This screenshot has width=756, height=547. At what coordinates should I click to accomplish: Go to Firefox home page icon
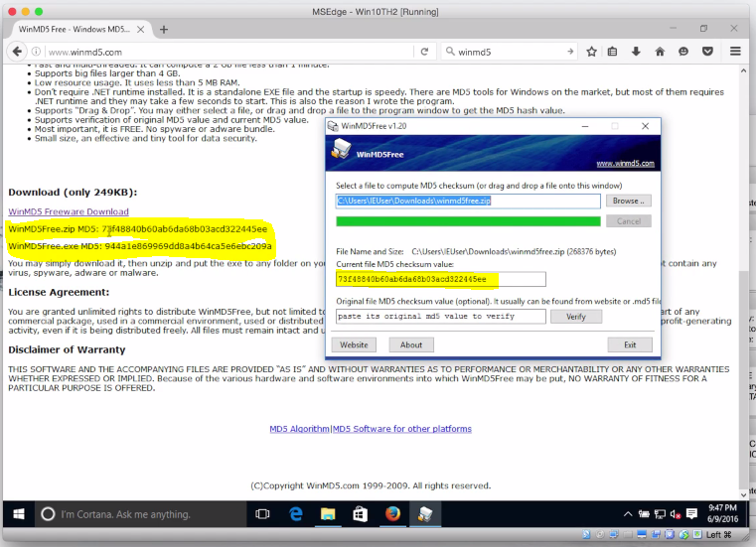(660, 52)
